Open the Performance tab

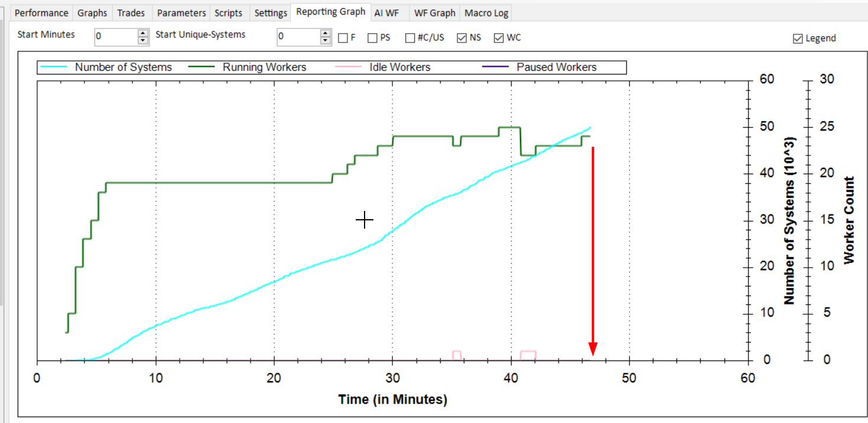(41, 13)
